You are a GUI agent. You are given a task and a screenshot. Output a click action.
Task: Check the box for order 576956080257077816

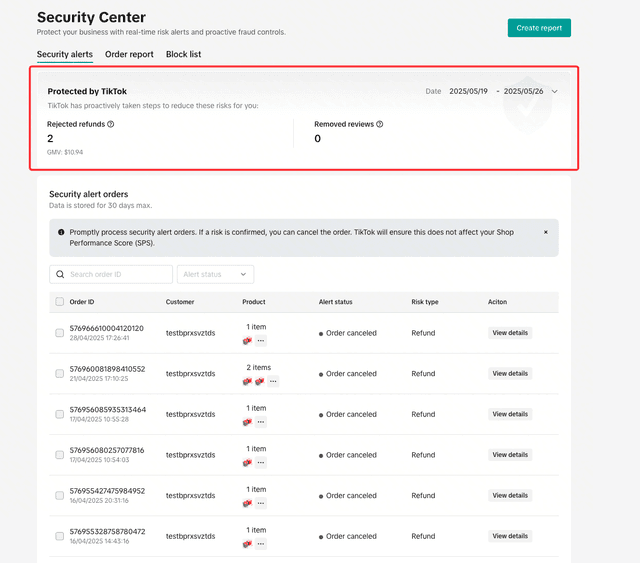point(60,455)
